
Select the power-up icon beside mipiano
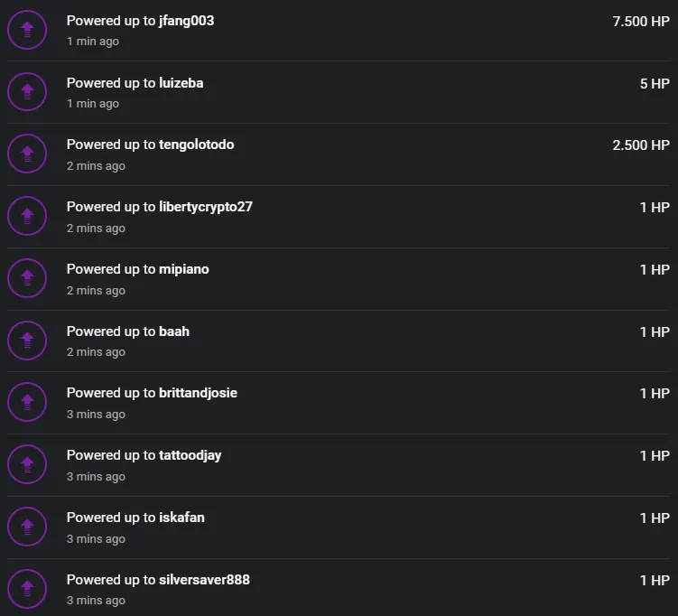[27, 278]
